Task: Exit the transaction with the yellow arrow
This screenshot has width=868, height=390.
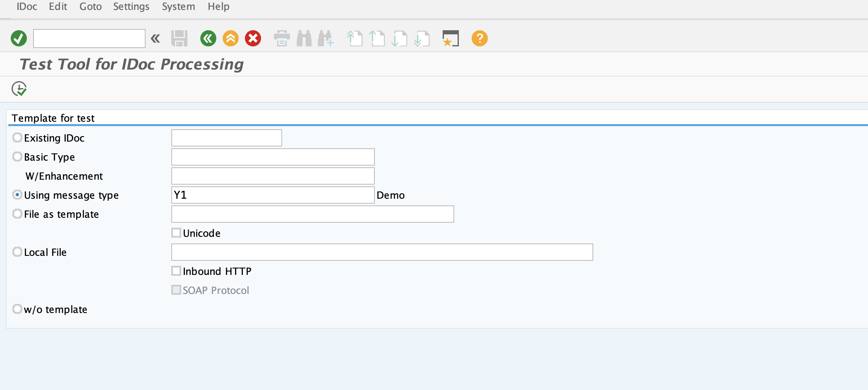Action: 231,38
